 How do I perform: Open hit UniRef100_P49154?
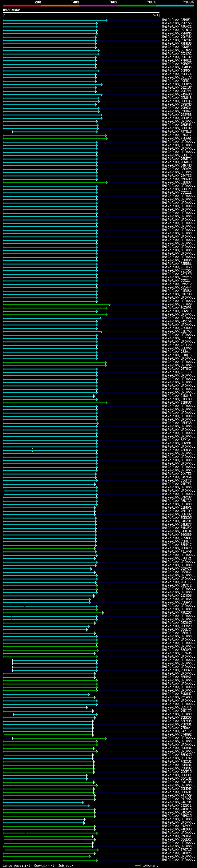tap(177, 321)
